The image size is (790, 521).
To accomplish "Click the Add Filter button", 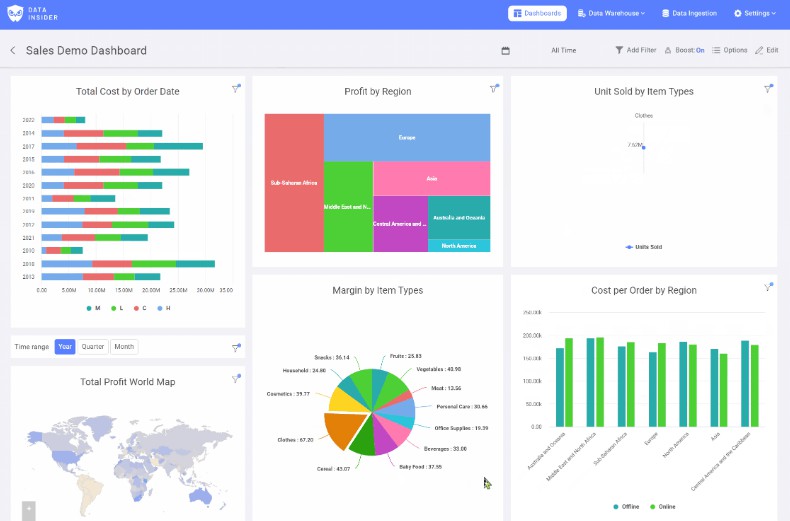I will pos(635,50).
